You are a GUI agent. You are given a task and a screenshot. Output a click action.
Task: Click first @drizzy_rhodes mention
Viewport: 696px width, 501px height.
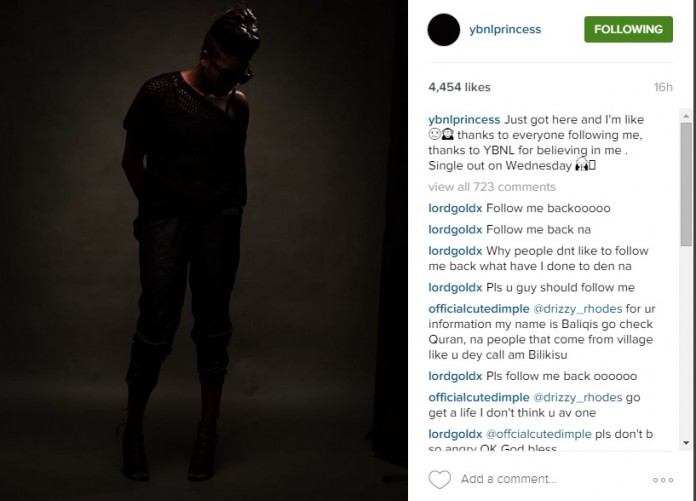(x=577, y=309)
